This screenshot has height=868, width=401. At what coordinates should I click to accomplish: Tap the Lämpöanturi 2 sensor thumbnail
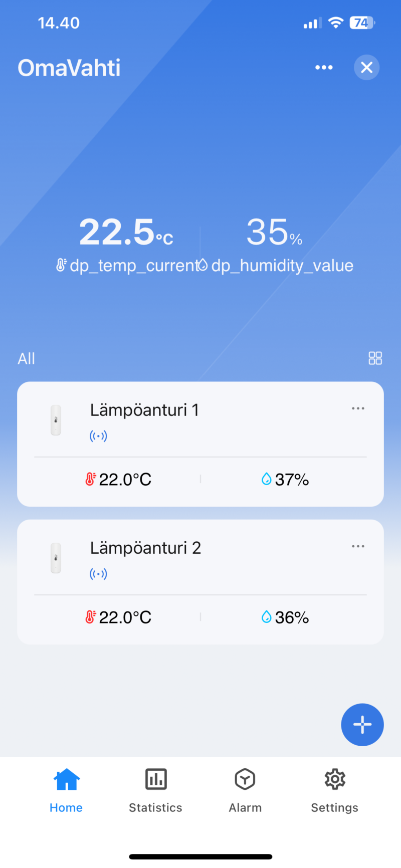point(56,558)
